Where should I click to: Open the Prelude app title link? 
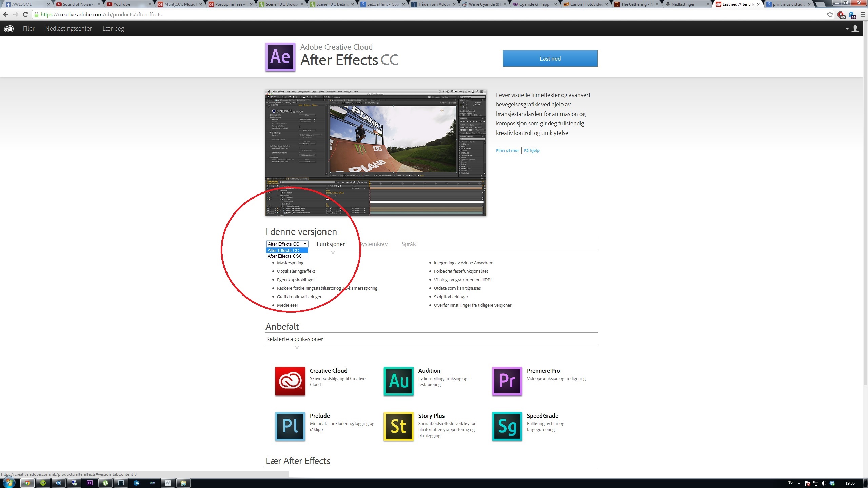click(320, 416)
